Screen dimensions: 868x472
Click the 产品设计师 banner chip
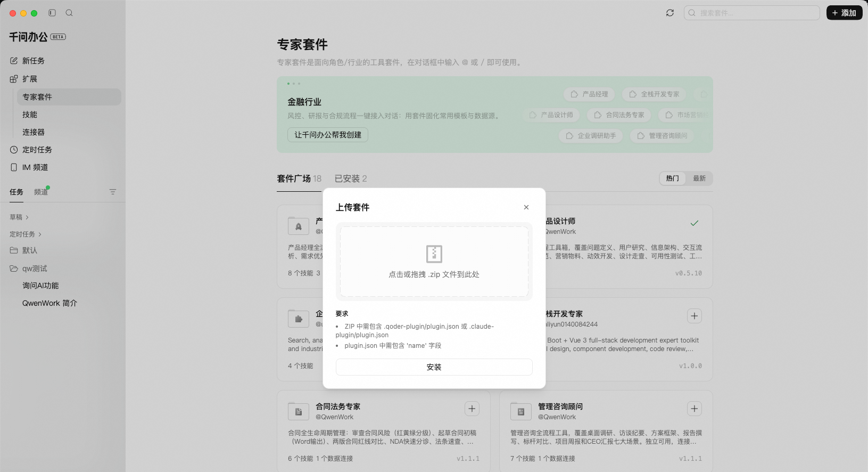pyautogui.click(x=551, y=115)
